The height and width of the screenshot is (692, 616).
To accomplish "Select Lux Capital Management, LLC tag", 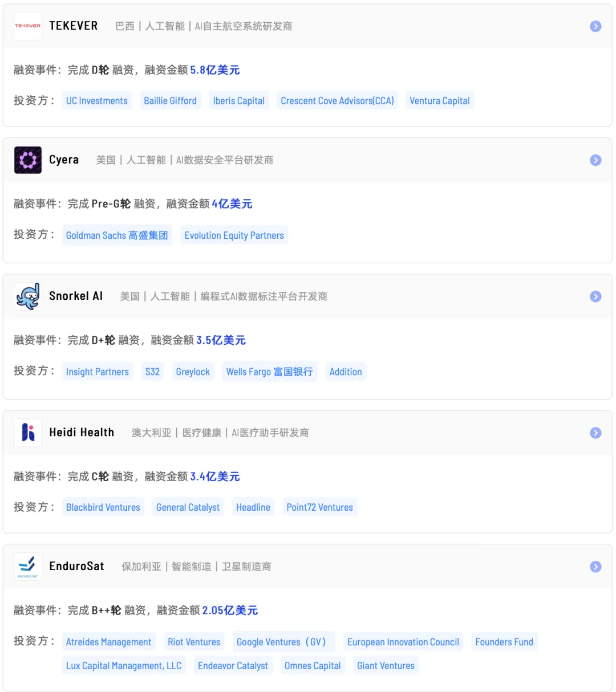I will [x=124, y=666].
